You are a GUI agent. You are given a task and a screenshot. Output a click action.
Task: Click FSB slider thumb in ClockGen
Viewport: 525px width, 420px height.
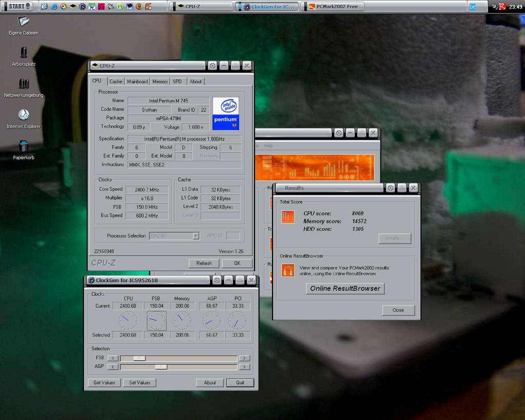point(139,359)
